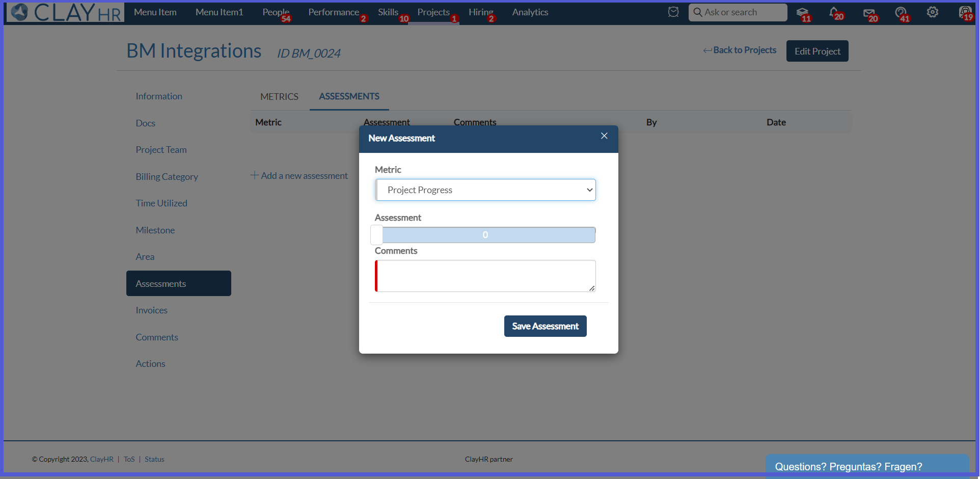
Task: Click the Metric column header
Action: (268, 122)
